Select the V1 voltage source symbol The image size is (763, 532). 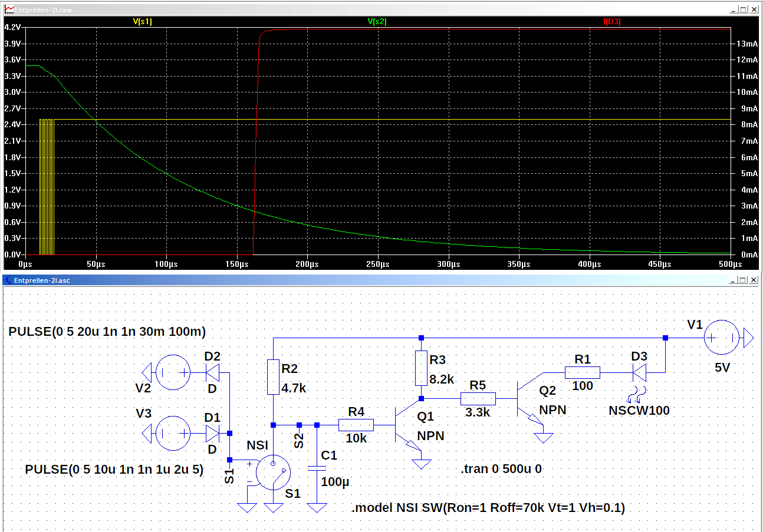(722, 338)
